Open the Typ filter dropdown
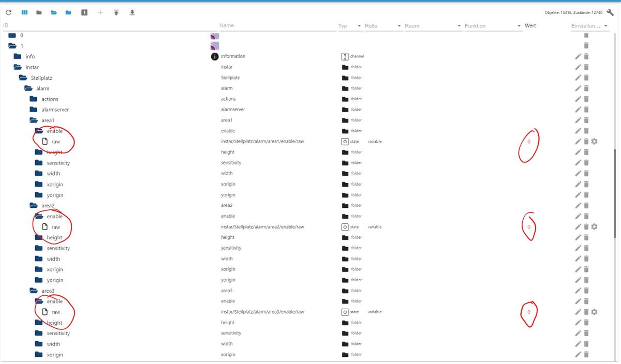This screenshot has height=364, width=621. click(x=350, y=26)
